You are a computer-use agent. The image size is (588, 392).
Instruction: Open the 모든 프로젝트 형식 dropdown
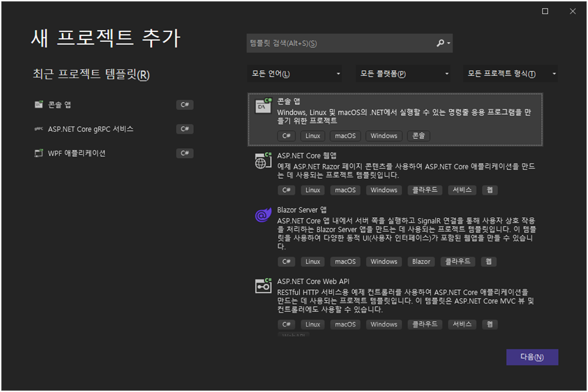[x=511, y=73]
